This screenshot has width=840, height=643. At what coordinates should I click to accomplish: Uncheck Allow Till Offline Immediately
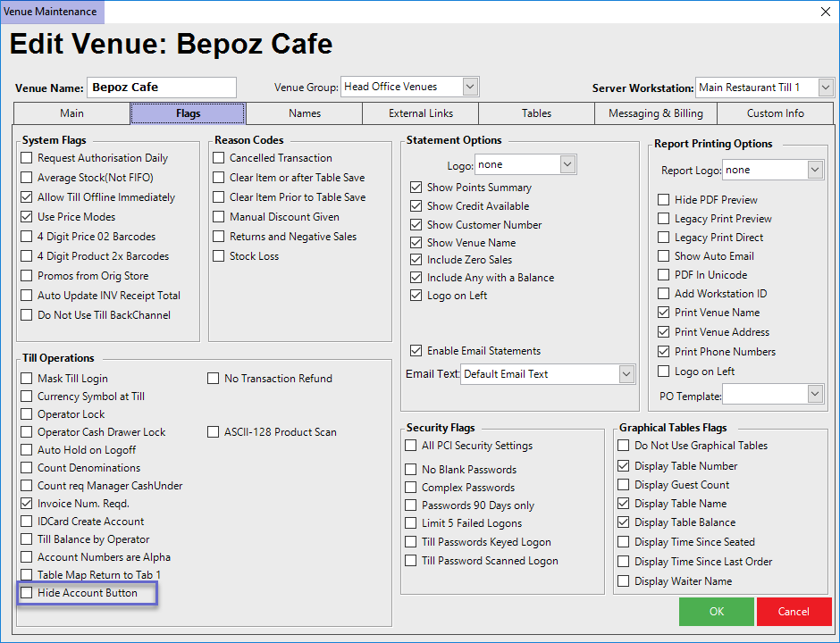(x=27, y=197)
